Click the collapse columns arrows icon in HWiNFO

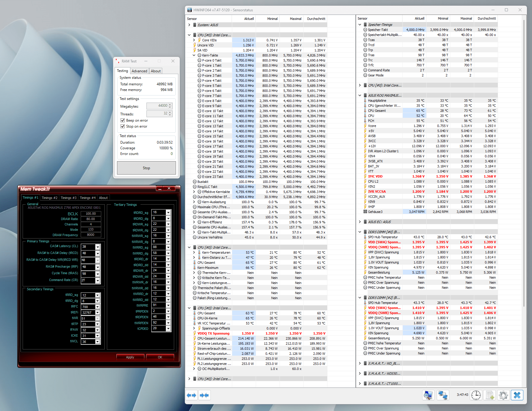point(205,395)
